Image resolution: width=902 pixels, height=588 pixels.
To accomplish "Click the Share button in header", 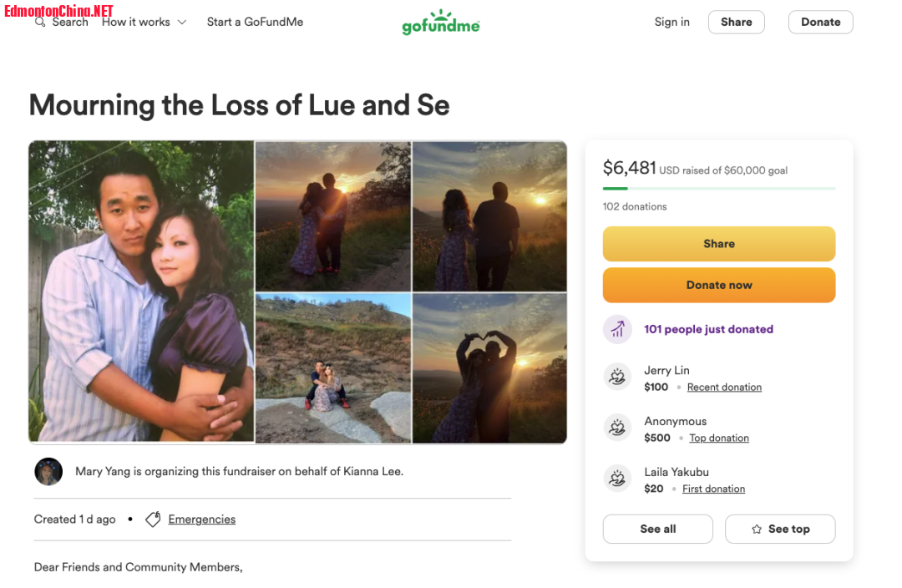I will point(737,22).
